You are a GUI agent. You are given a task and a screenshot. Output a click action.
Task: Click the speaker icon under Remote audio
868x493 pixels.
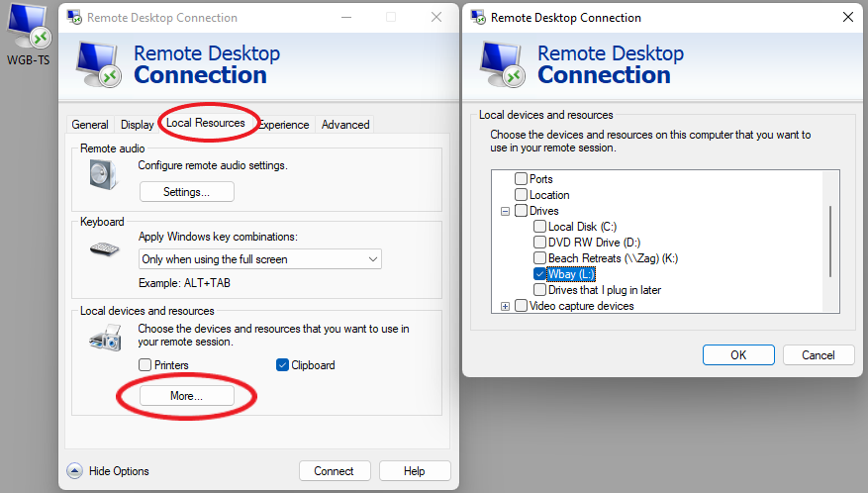(104, 174)
